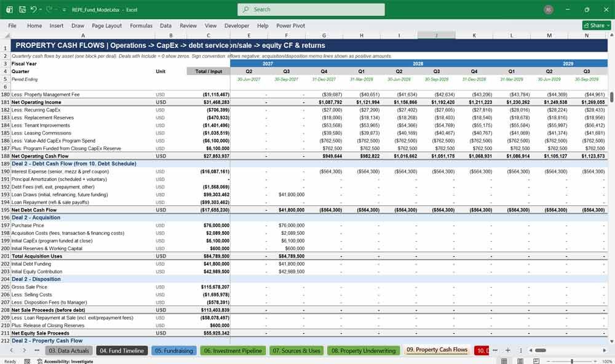Click the vertical scrollbar up arrow

(611, 35)
